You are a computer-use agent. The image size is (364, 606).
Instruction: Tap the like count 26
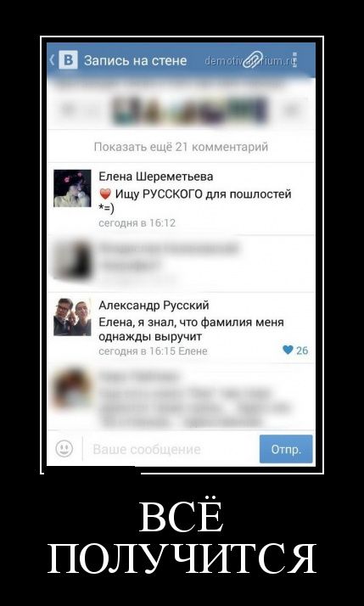coord(302,351)
